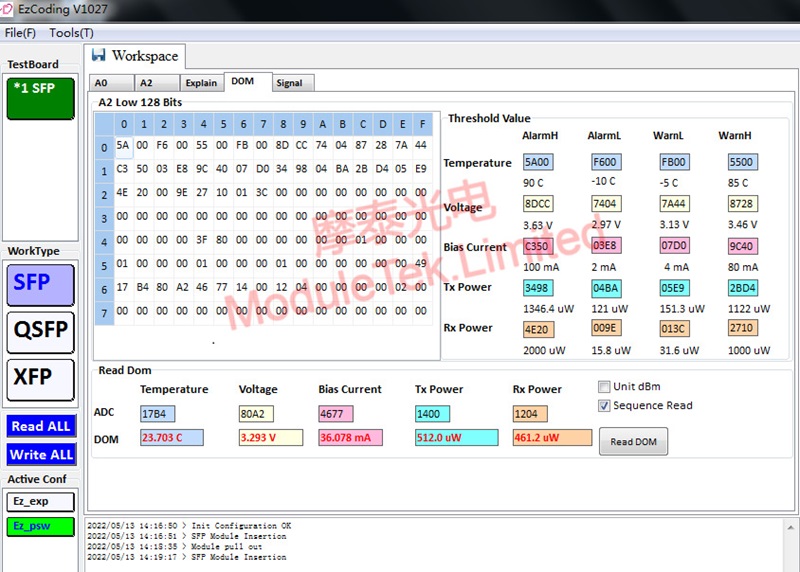Click DOM Tx power value 512.0 uW

click(456, 438)
